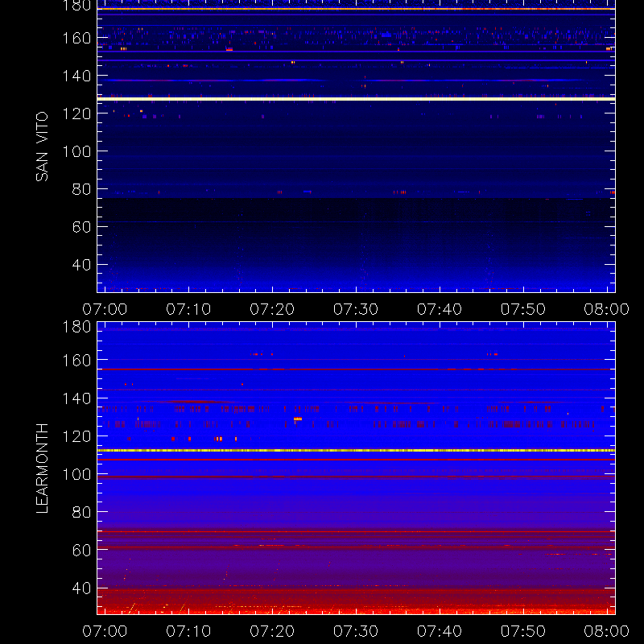Select the 60 label on Learmonth axis
Image resolution: width=644 pixels, height=644 pixels.
[81, 551]
